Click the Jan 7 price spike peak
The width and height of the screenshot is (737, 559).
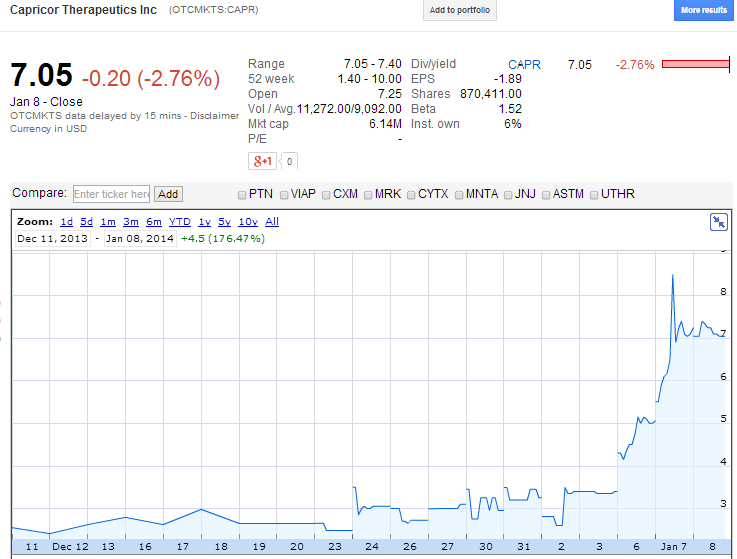tap(673, 276)
